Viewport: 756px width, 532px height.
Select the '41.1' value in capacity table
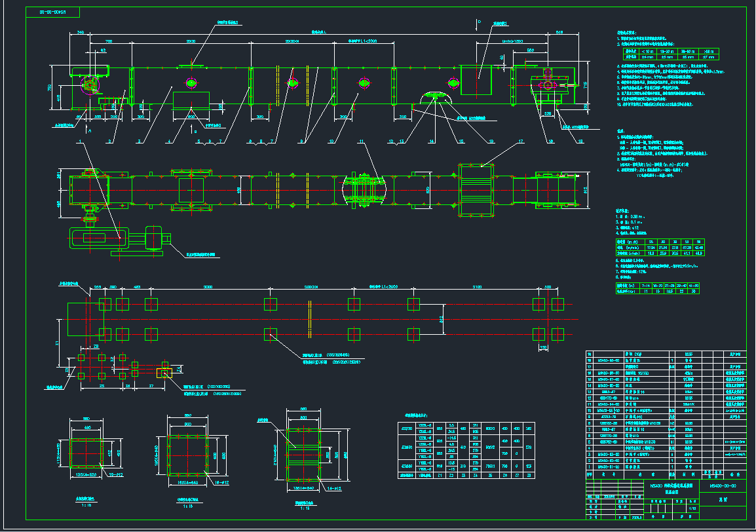click(x=687, y=253)
